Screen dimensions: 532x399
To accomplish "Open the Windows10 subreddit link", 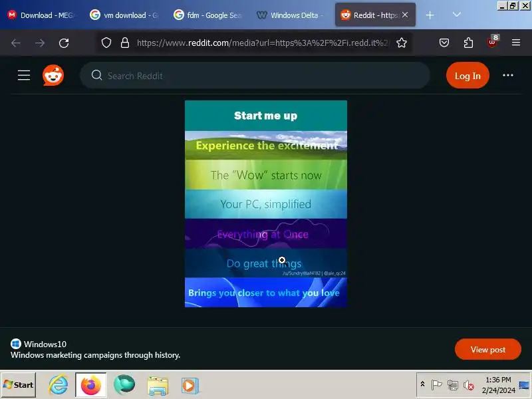I will click(45, 344).
